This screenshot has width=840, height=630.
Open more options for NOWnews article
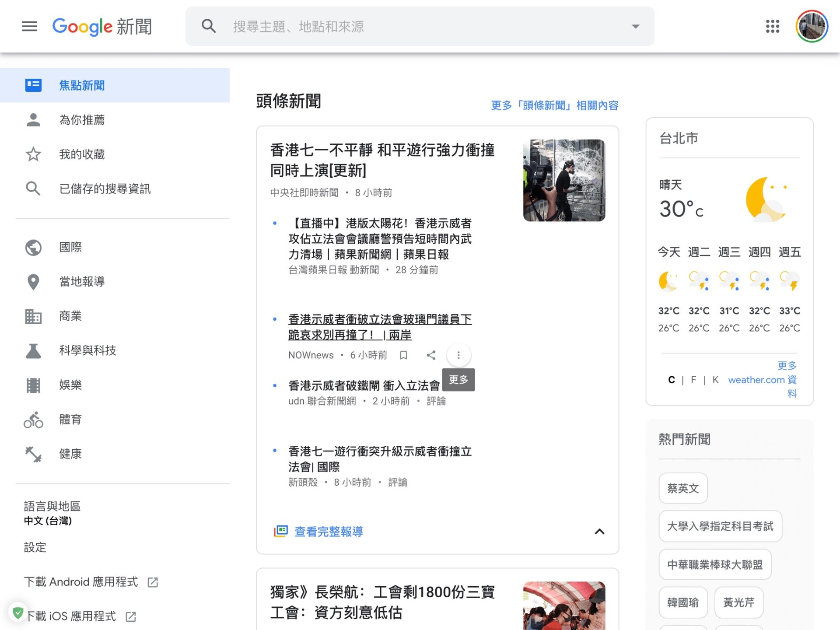[x=458, y=355]
